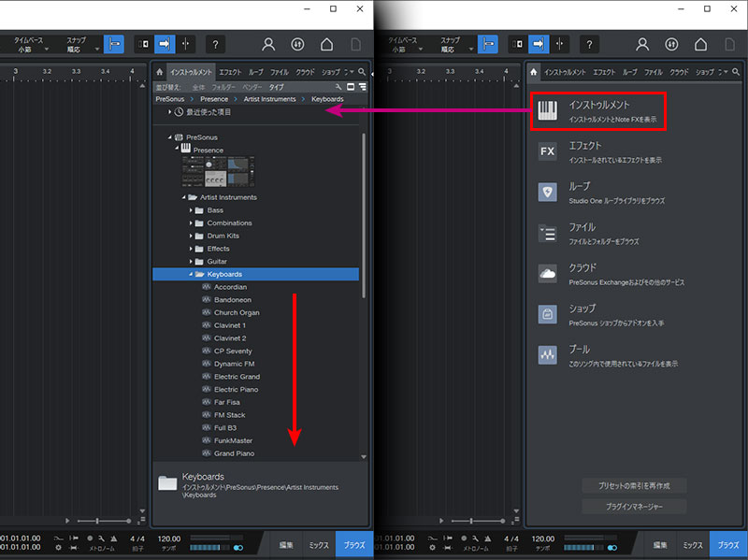Collapse Artist Instruments folder
Image resolution: width=748 pixels, height=560 pixels.
(183, 197)
